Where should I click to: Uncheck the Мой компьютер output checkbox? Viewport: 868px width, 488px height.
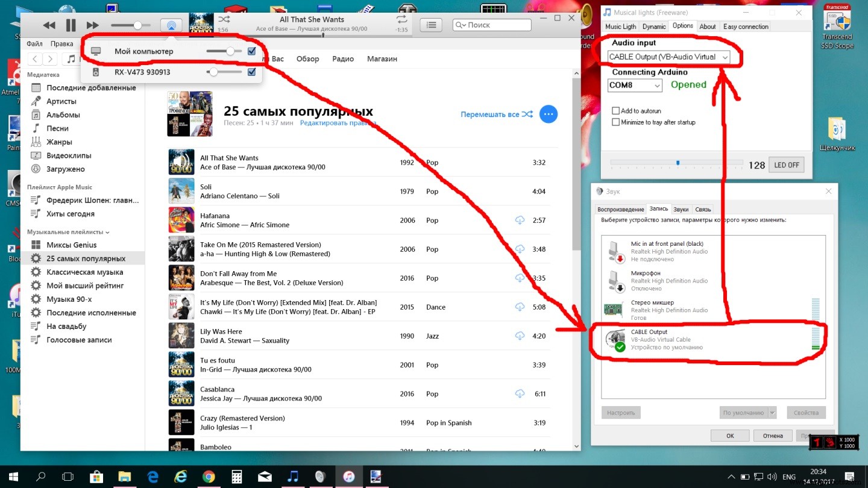click(x=251, y=51)
